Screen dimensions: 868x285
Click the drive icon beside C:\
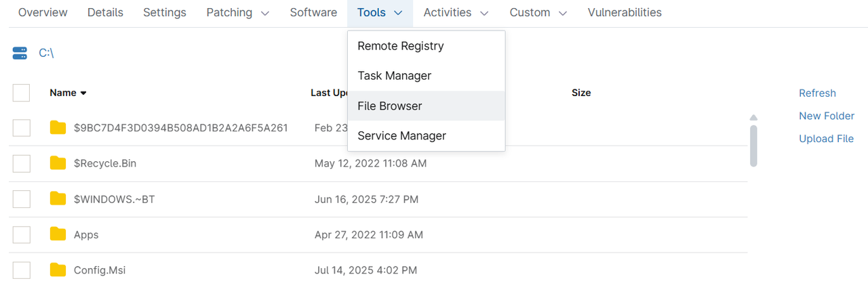pos(20,53)
